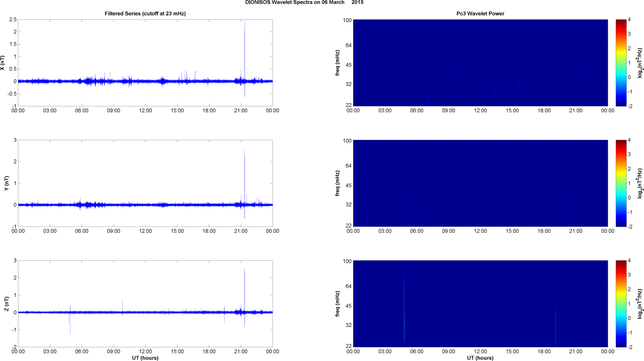The height and width of the screenshot is (361, 644).
Task: Click the -2 tick on Z series axis
Action: [14, 347]
